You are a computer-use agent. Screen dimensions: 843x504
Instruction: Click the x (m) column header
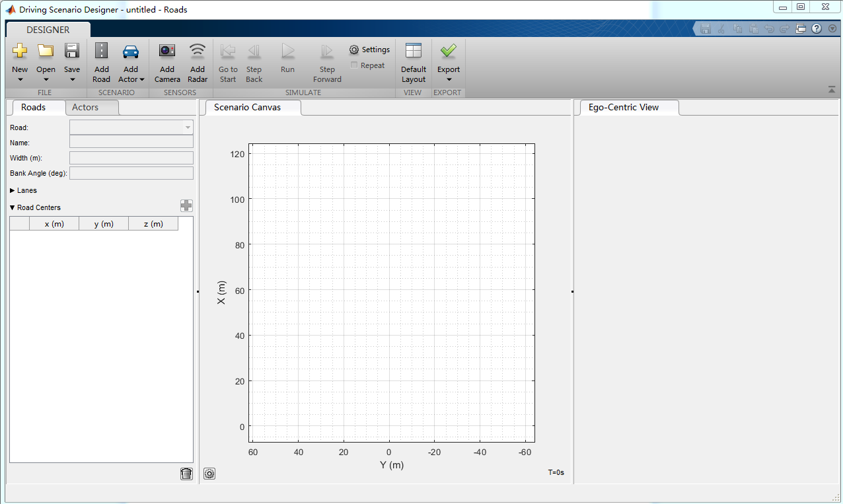54,224
